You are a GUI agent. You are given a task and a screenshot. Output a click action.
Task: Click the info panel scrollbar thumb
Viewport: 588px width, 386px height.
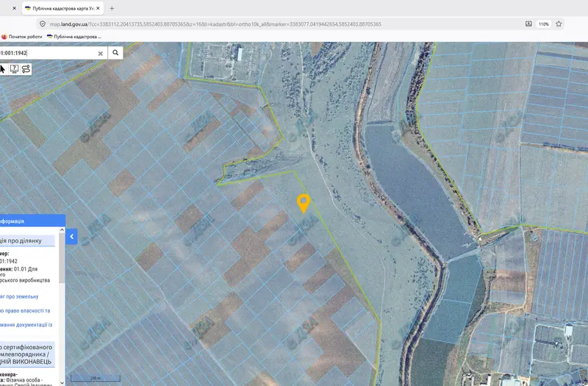pos(62,258)
